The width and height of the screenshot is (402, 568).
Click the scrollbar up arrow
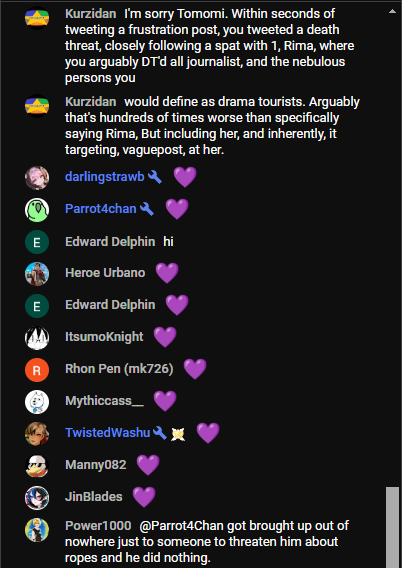(x=392, y=11)
